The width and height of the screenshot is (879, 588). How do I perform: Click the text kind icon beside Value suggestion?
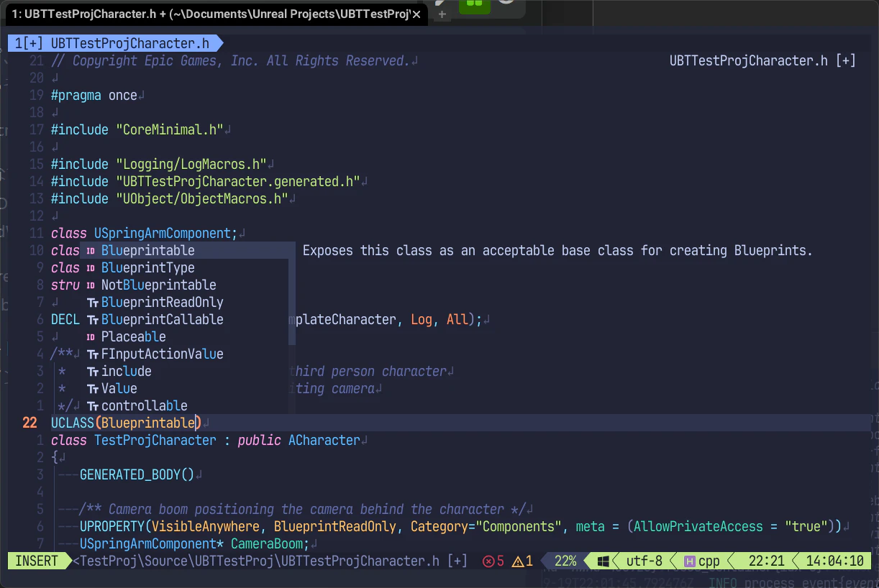[x=92, y=389]
